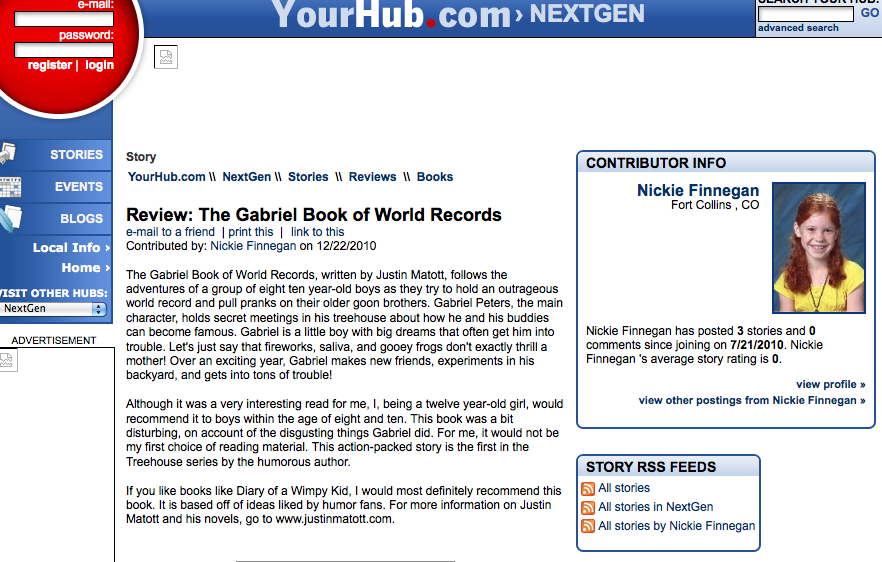This screenshot has width=882, height=562.
Task: View other postings from Nickie Finnegan
Action: tap(752, 400)
